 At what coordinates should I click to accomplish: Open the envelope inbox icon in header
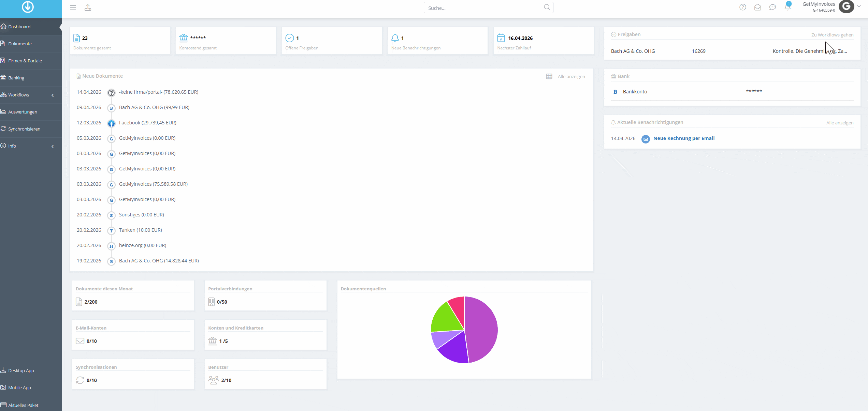pyautogui.click(x=758, y=7)
